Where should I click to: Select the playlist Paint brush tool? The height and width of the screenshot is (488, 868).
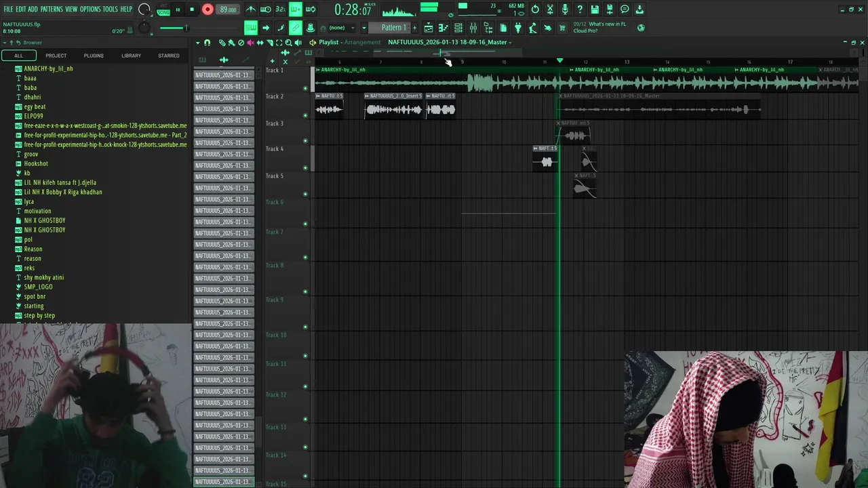(231, 43)
